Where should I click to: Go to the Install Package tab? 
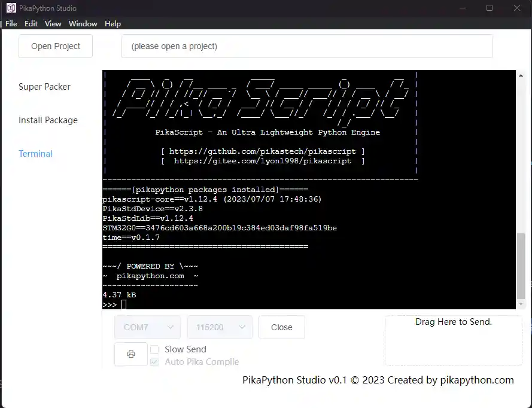[x=48, y=120]
